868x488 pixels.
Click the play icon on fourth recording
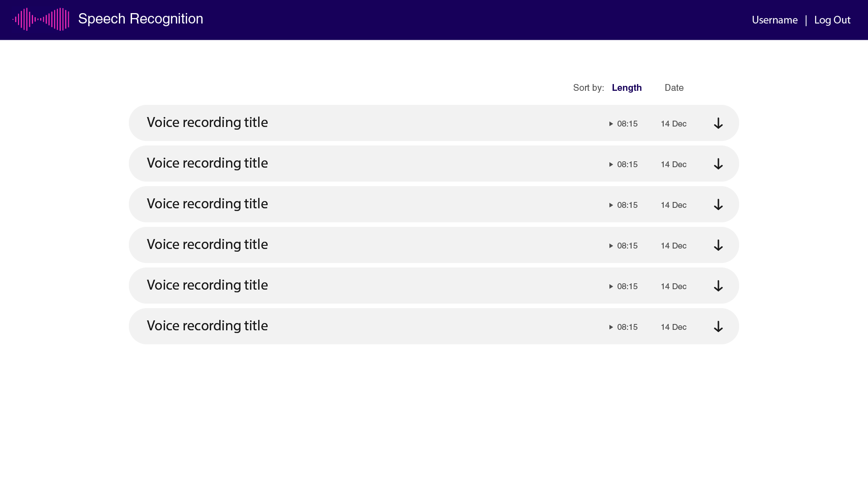pyautogui.click(x=610, y=245)
